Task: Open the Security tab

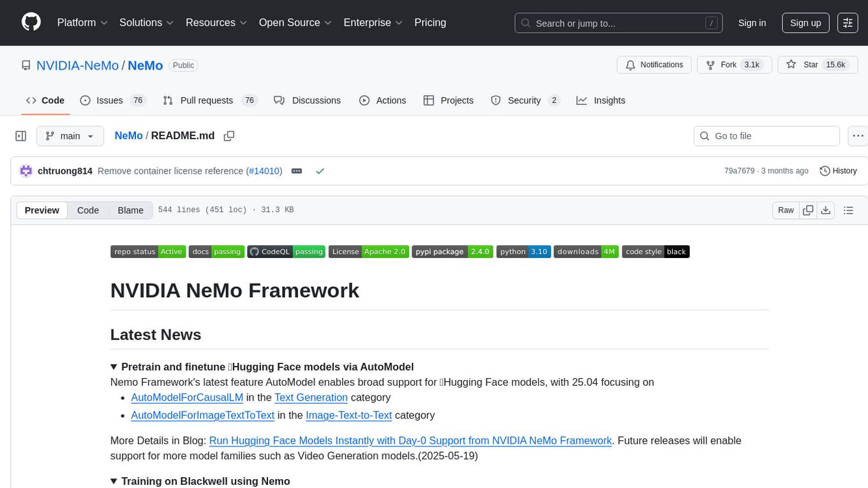Action: pyautogui.click(x=525, y=100)
